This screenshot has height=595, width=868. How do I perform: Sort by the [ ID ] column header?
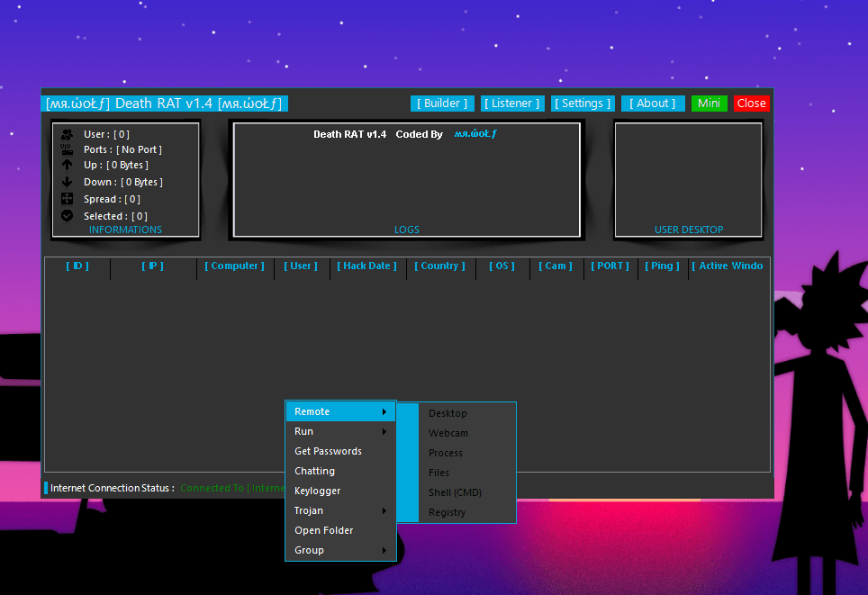tap(77, 266)
